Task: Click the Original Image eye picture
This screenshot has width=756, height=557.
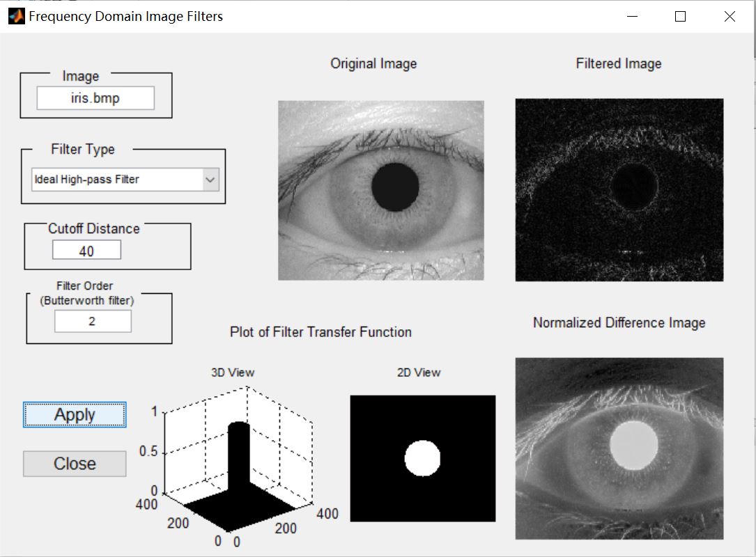Action: 381,190
